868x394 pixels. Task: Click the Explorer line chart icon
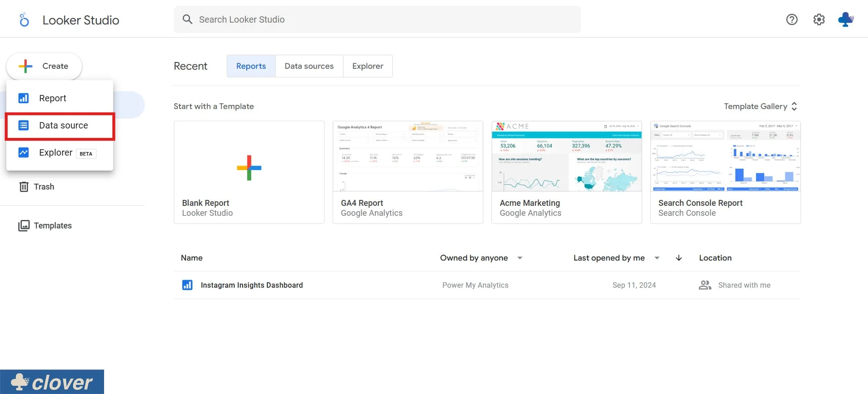tap(24, 152)
